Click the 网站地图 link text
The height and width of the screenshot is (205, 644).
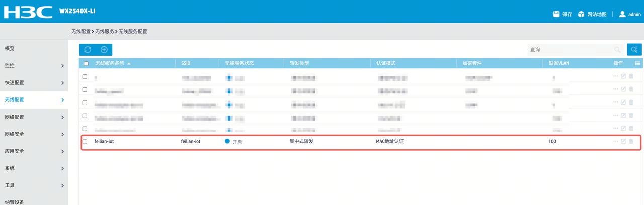coord(597,14)
